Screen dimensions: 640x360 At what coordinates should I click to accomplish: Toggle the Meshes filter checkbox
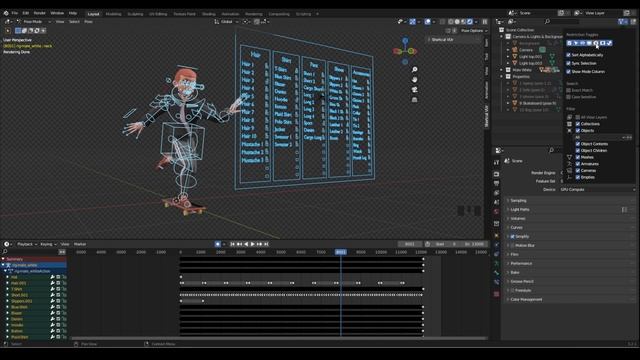578,157
